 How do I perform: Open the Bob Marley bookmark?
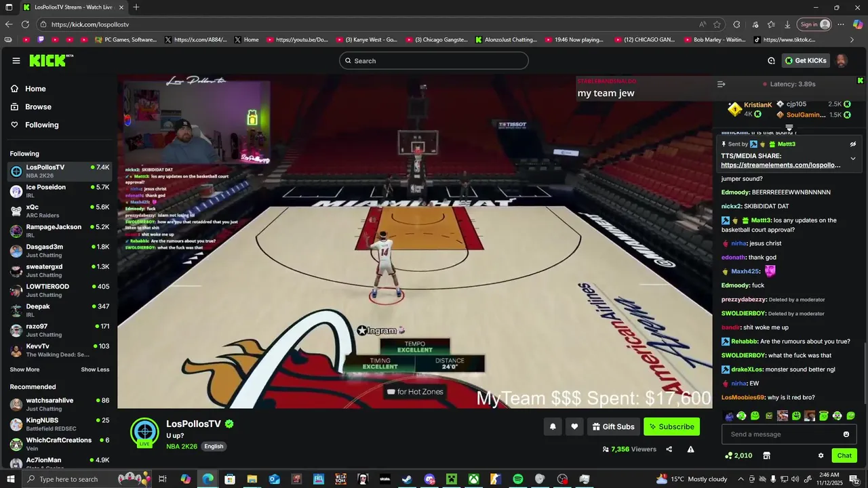pos(714,40)
